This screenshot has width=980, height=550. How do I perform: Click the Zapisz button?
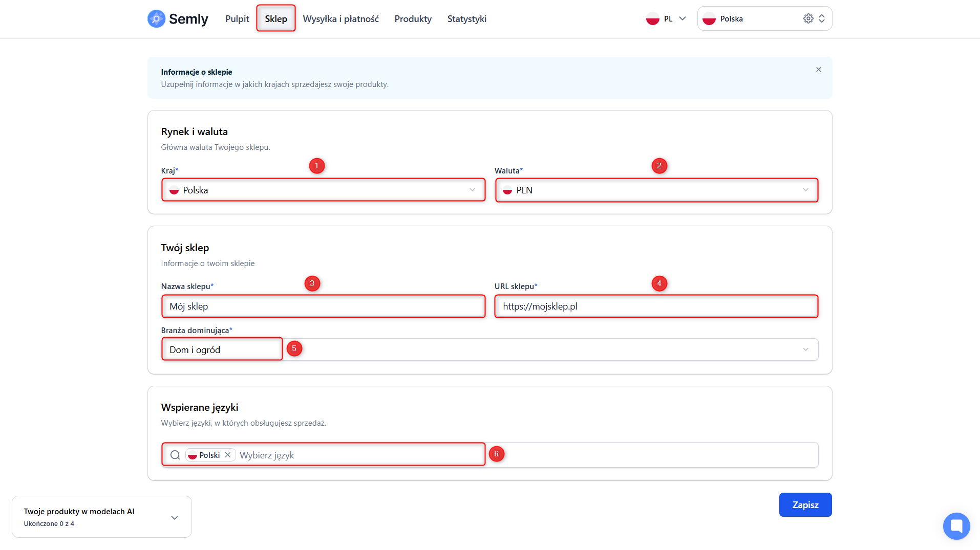click(805, 504)
